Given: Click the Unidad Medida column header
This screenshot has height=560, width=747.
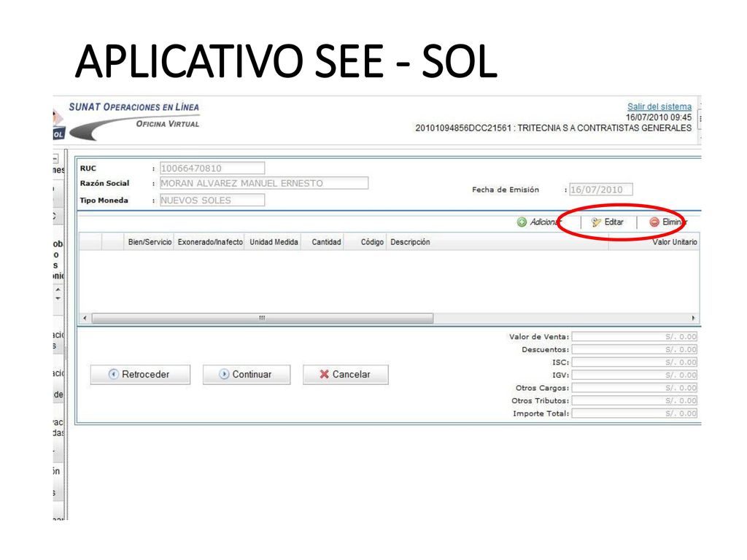Looking at the screenshot, I should [274, 242].
